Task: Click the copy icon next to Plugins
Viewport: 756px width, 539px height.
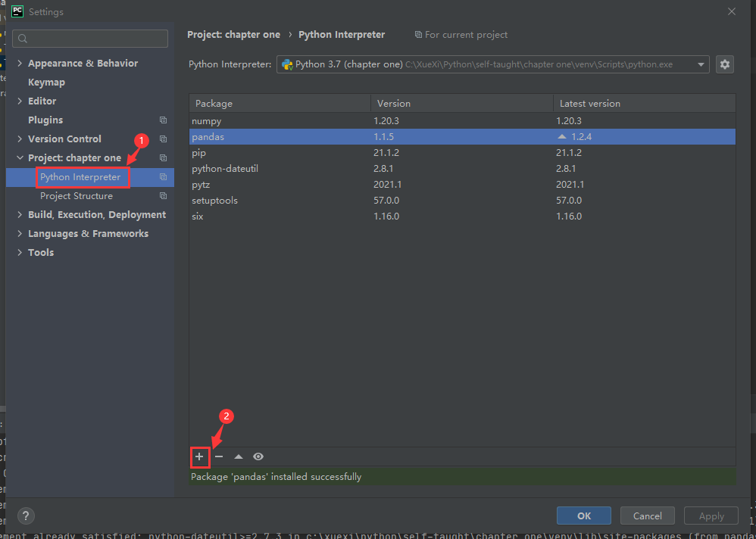Action: point(164,120)
